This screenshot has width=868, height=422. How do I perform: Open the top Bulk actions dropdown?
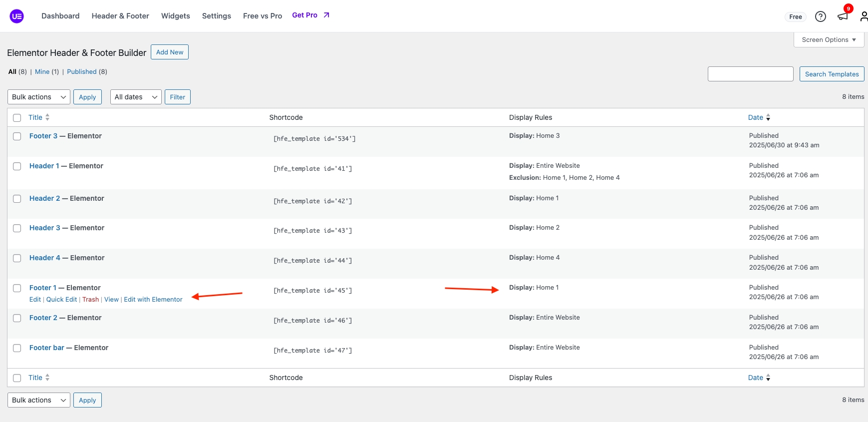(39, 97)
